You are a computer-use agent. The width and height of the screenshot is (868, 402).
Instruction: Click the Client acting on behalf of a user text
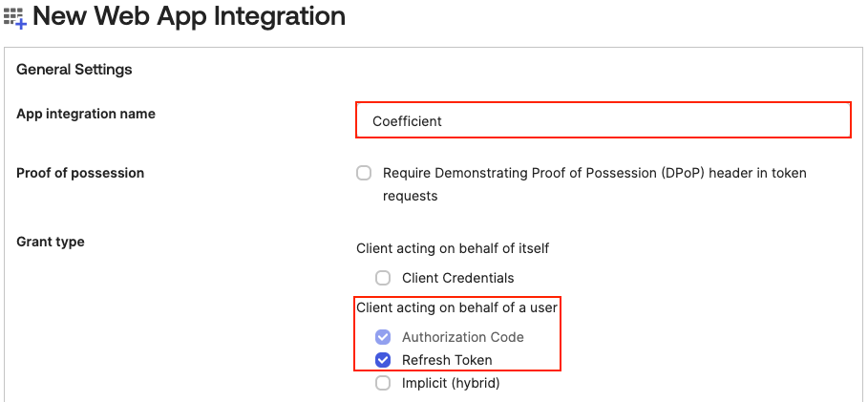pos(456,307)
